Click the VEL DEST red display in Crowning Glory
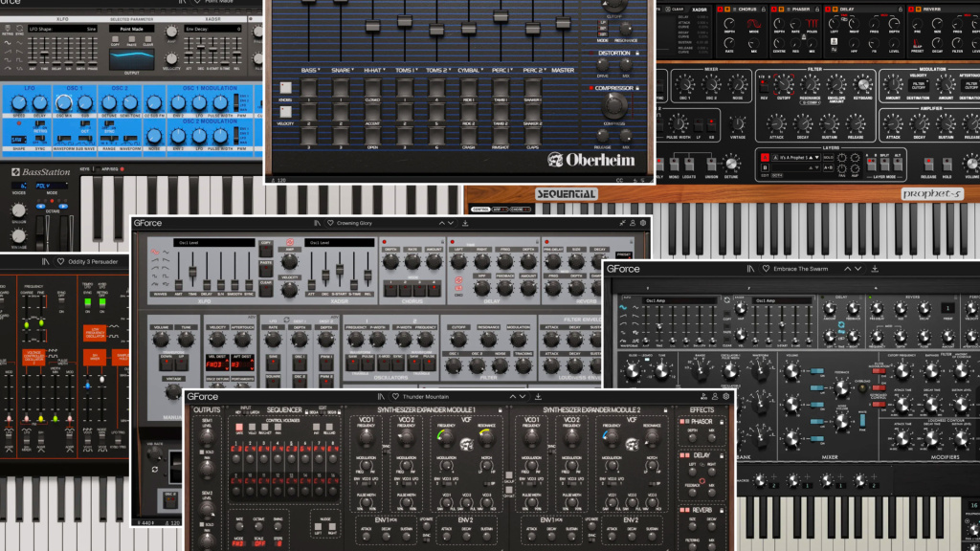Viewport: 980px width, 551px height. (x=217, y=364)
